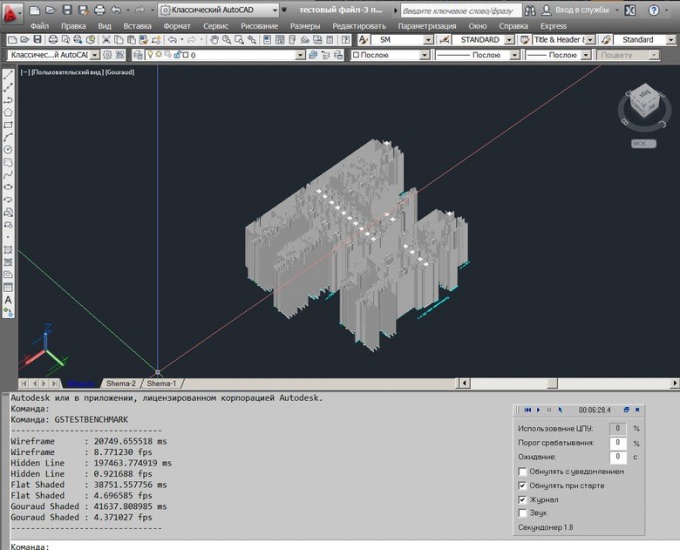680x550 pixels.
Task: Click stopwatch play button
Action: (538, 410)
